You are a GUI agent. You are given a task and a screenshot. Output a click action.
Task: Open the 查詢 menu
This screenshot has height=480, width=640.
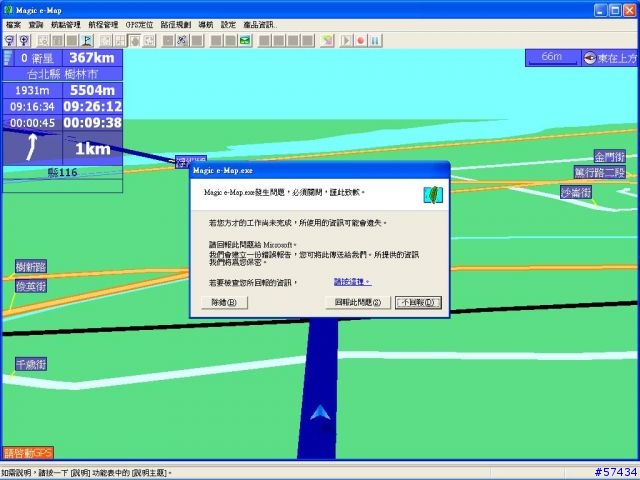tap(36, 25)
